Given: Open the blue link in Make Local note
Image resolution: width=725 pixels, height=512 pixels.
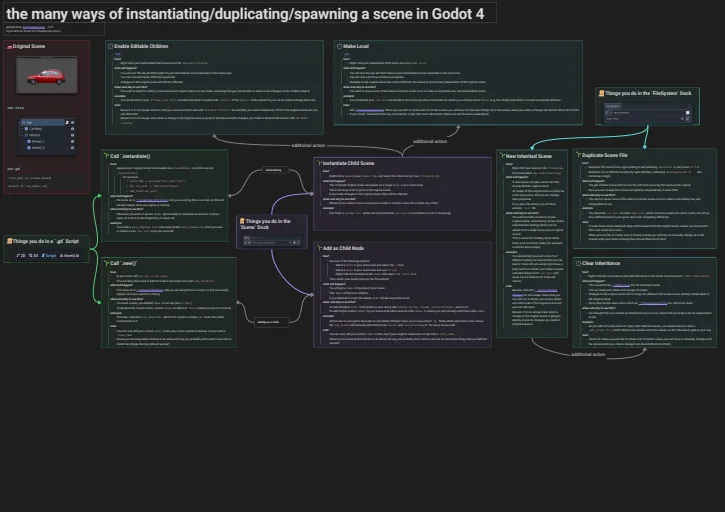Looking at the screenshot, I should [x=370, y=110].
